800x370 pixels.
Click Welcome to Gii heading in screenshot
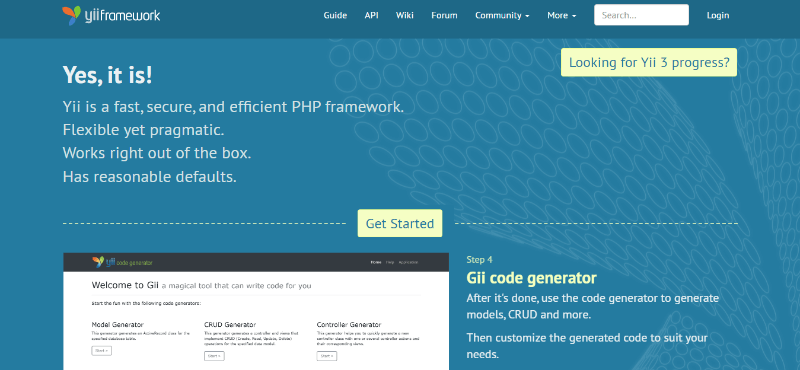pos(202,285)
